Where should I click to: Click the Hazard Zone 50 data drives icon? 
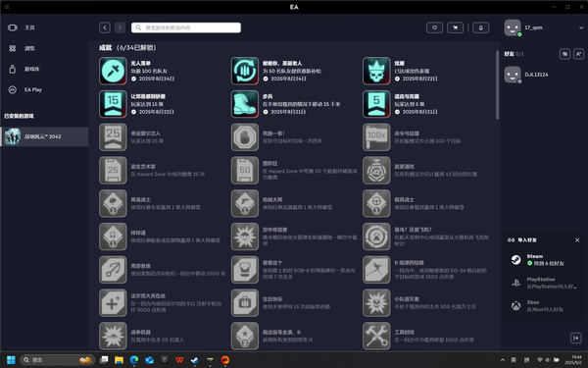[245, 171]
